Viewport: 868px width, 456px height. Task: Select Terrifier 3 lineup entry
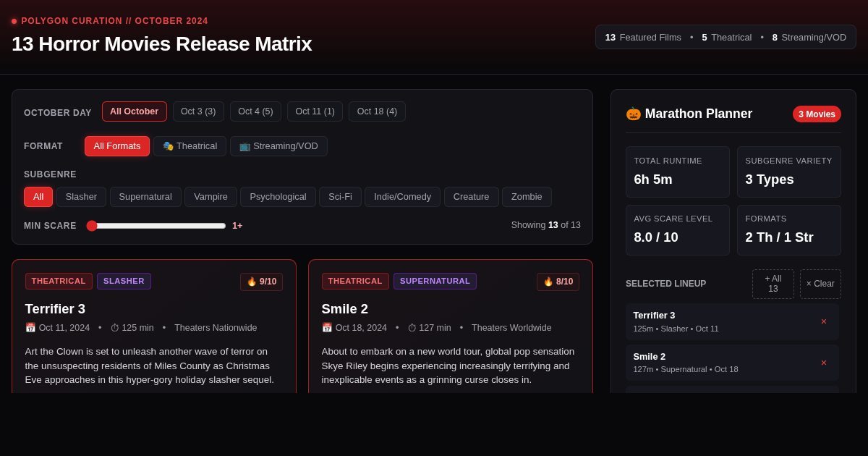(x=732, y=322)
